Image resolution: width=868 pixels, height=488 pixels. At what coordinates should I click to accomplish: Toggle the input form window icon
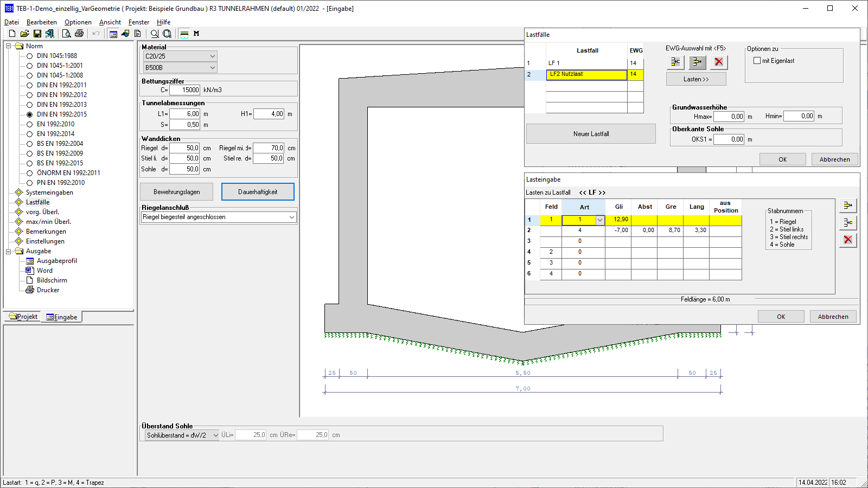click(x=113, y=34)
